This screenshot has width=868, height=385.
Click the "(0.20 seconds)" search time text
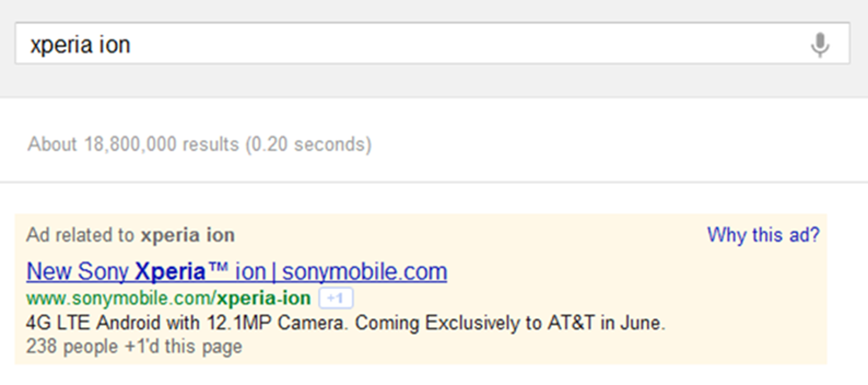click(x=308, y=144)
